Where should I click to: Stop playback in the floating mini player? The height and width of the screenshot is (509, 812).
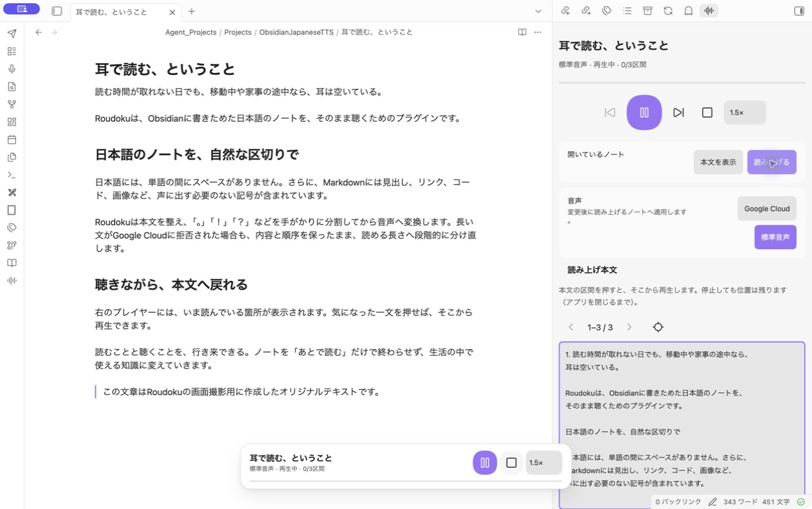[x=511, y=463]
